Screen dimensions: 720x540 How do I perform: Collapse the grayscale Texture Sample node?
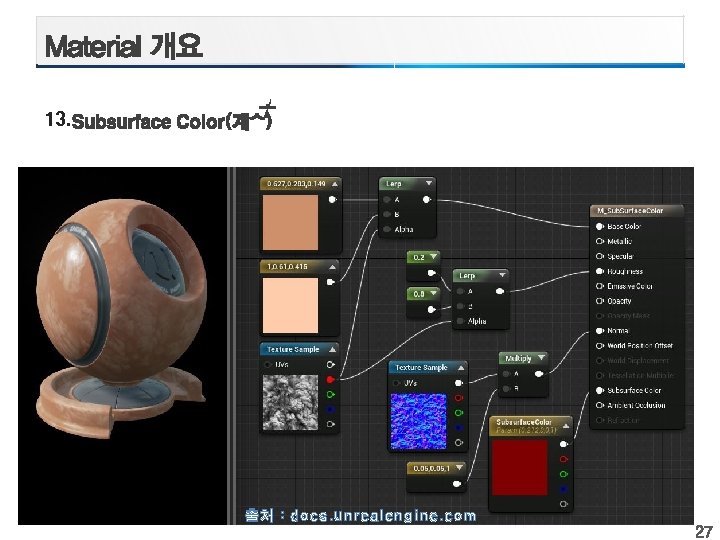coord(332,349)
